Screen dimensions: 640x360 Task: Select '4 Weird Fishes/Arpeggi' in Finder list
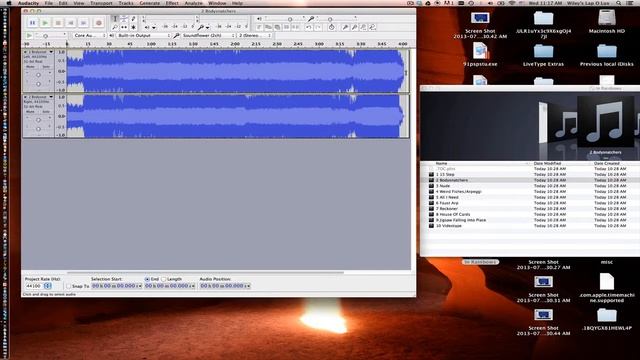[459, 191]
